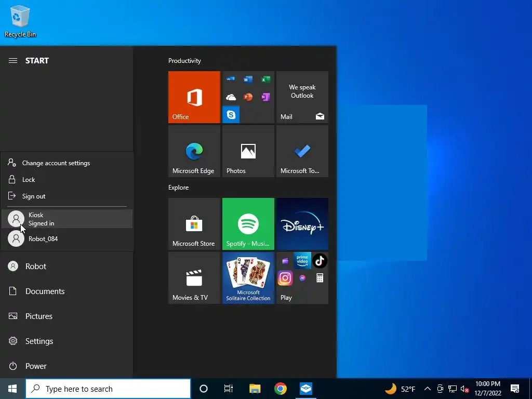Screen dimensions: 532x399
Task: Click the Meet Now tray icon
Action: point(440,389)
